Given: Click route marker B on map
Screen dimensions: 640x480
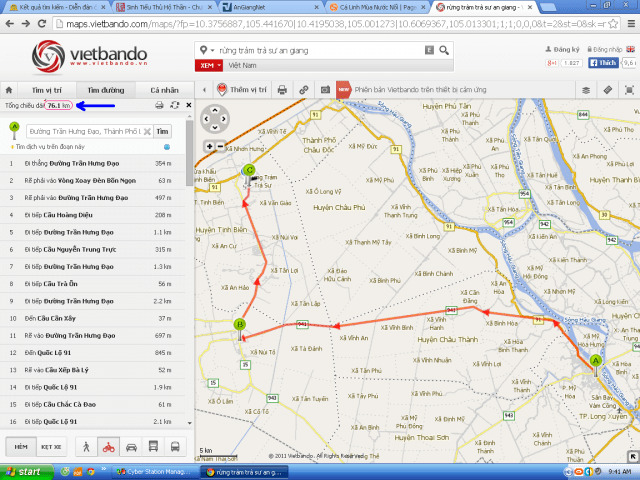Looking at the screenshot, I should (x=240, y=328).
